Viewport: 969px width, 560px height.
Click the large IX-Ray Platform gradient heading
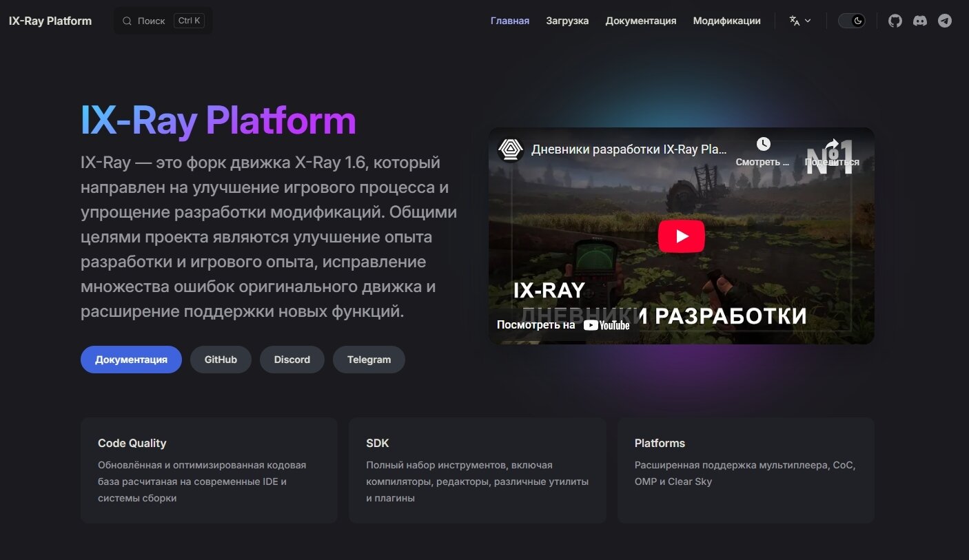click(218, 121)
